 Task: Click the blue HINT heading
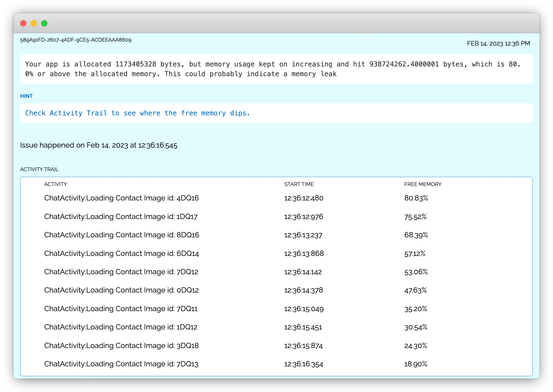pyautogui.click(x=26, y=96)
